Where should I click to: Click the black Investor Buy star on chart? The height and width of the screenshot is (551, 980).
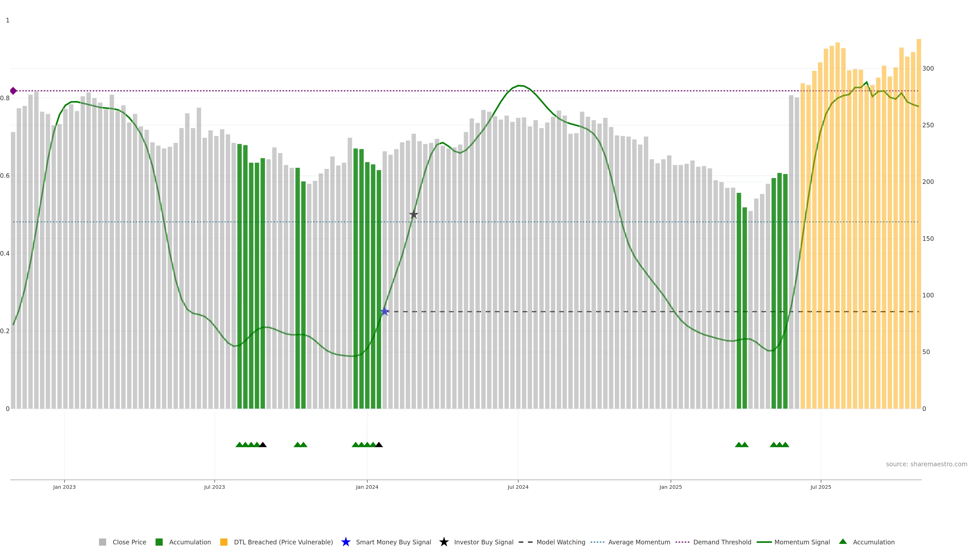point(413,215)
